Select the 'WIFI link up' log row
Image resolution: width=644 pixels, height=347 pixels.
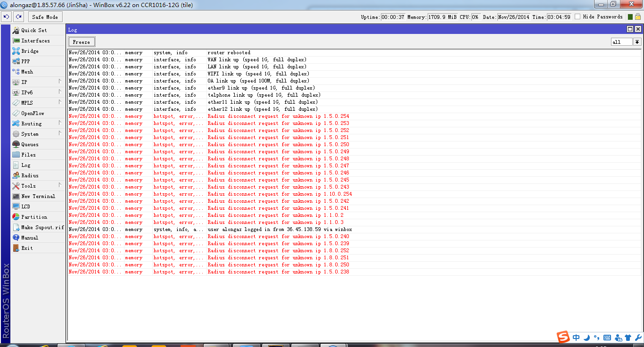pos(354,74)
